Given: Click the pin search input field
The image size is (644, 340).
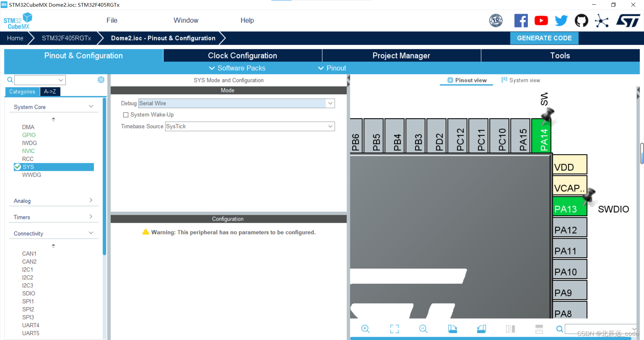Looking at the screenshot, I should [x=600, y=329].
